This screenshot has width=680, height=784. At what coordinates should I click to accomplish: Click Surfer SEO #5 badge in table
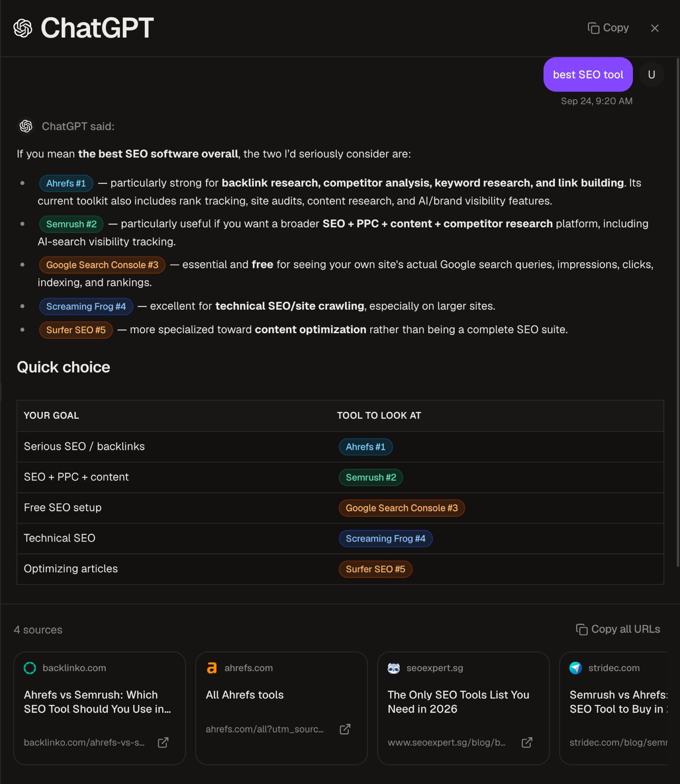[375, 569]
